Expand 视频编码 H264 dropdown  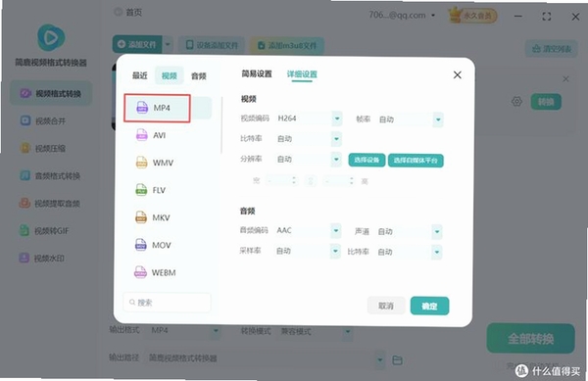tap(337, 119)
